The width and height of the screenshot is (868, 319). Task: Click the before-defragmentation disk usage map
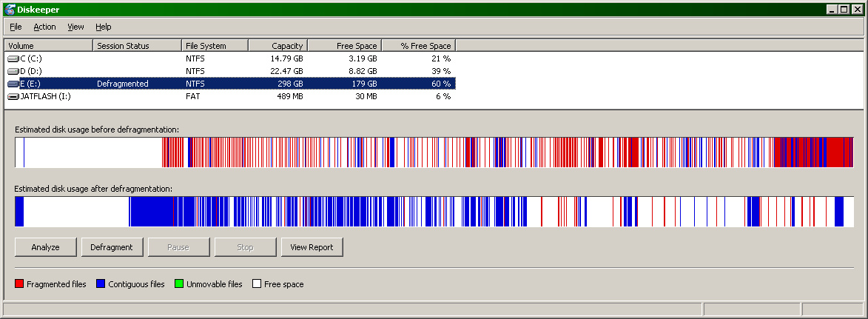434,152
